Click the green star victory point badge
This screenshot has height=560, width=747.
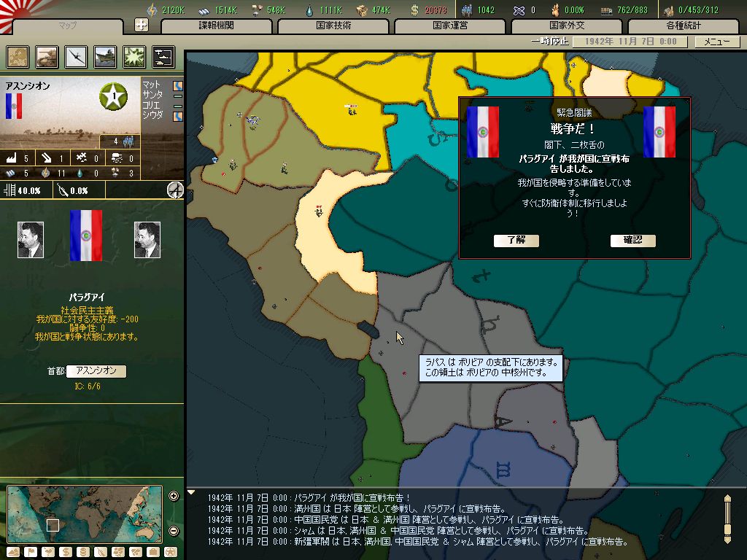click(113, 96)
